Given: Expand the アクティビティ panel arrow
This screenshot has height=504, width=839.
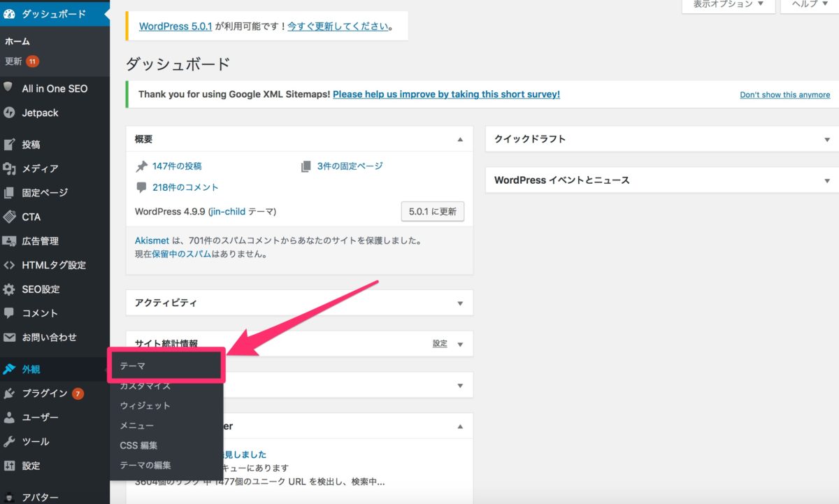Looking at the screenshot, I should tap(460, 303).
